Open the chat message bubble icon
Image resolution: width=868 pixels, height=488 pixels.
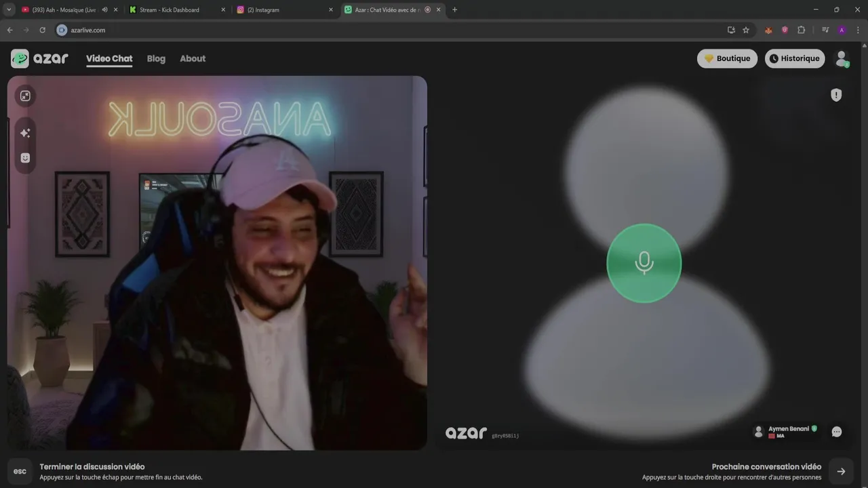[837, 432]
